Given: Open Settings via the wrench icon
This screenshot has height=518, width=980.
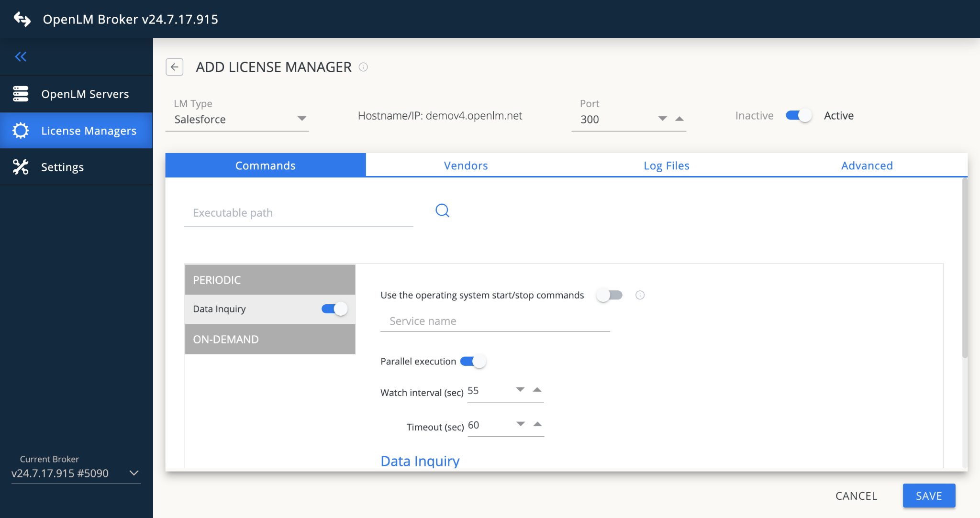Looking at the screenshot, I should (21, 167).
